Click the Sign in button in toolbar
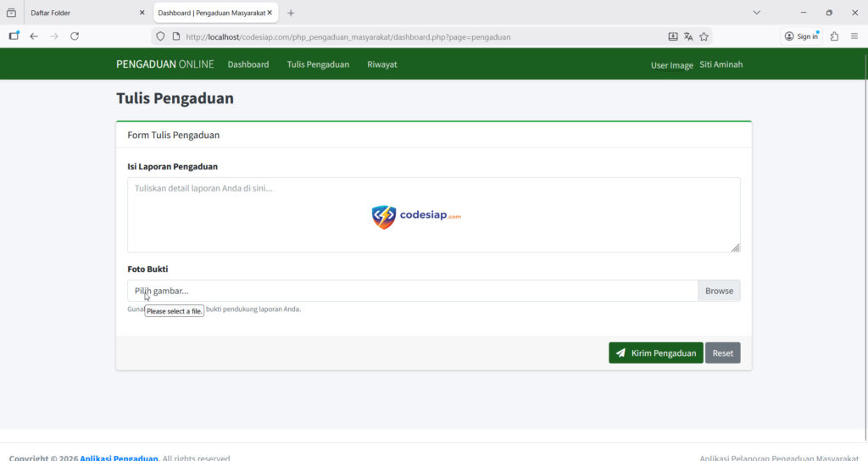868x461 pixels. [x=801, y=36]
